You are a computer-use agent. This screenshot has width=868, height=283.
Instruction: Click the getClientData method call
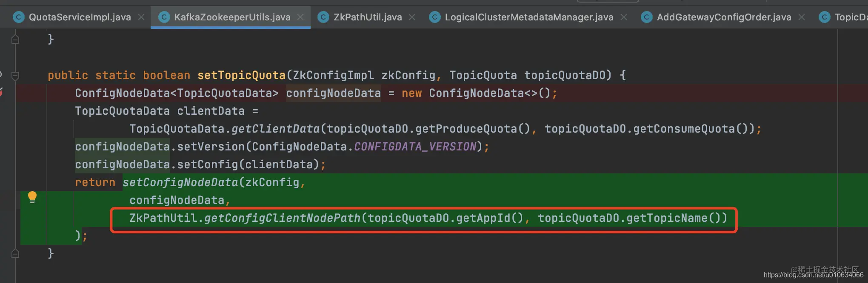(276, 129)
